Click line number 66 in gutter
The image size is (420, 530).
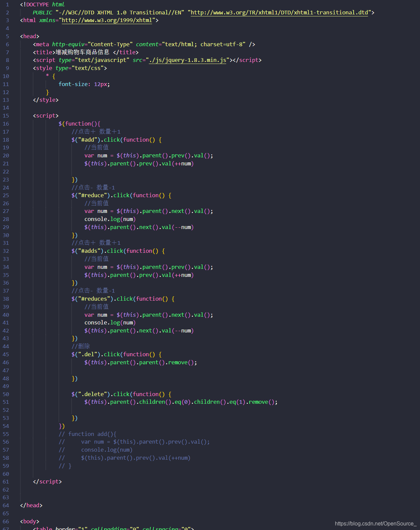click(6, 521)
